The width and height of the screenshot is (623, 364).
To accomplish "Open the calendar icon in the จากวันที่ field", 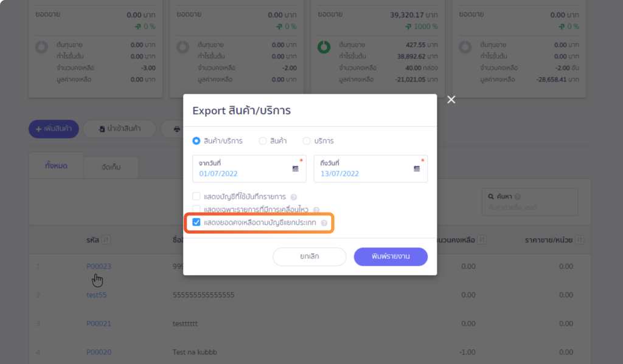I will pos(295,169).
